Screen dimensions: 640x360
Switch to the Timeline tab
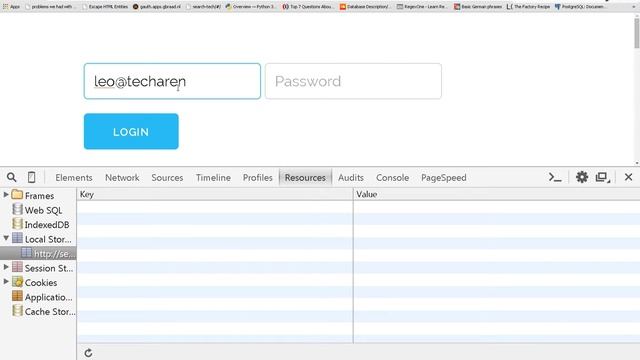[213, 178]
